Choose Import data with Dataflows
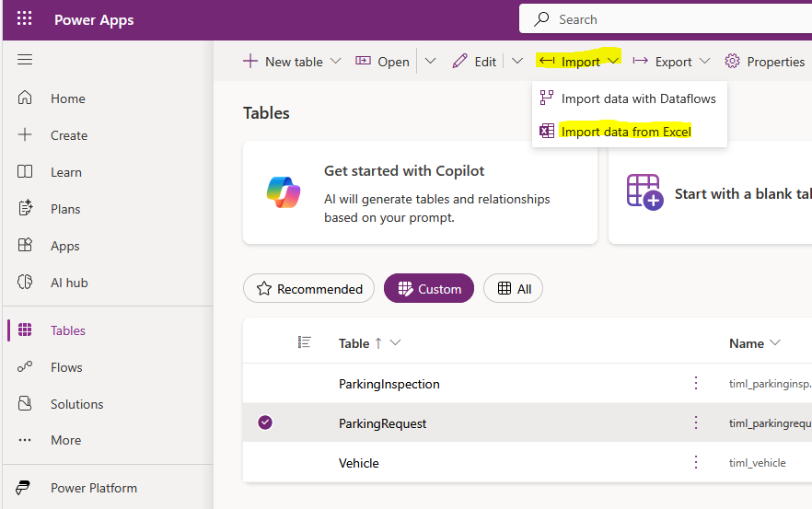Viewport: 812px width, 509px height. click(x=637, y=98)
